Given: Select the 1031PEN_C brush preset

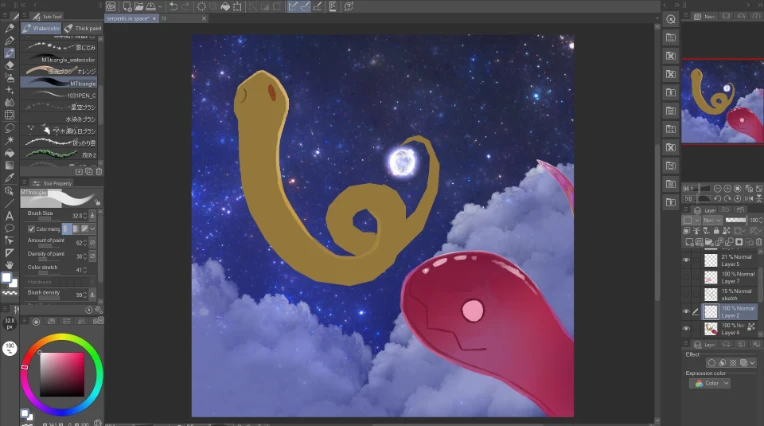Looking at the screenshot, I should point(59,95).
